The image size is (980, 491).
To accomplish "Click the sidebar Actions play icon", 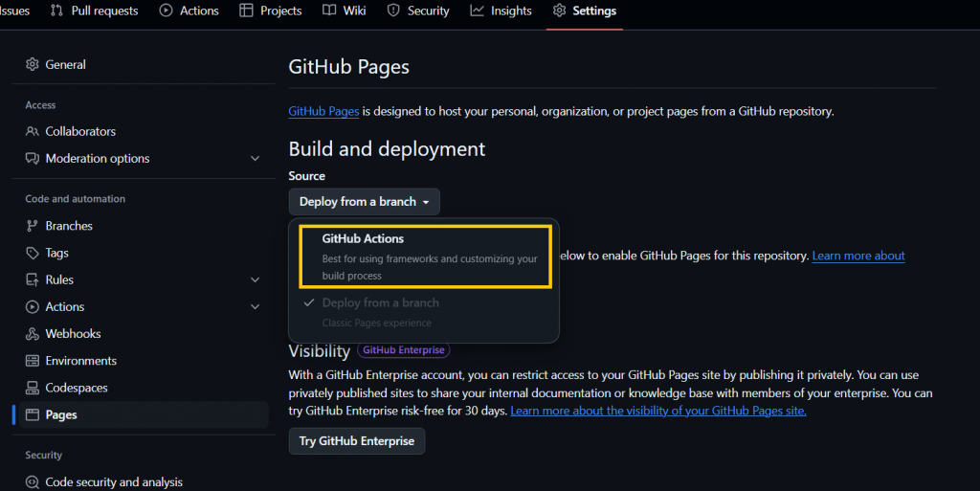I will pos(32,306).
